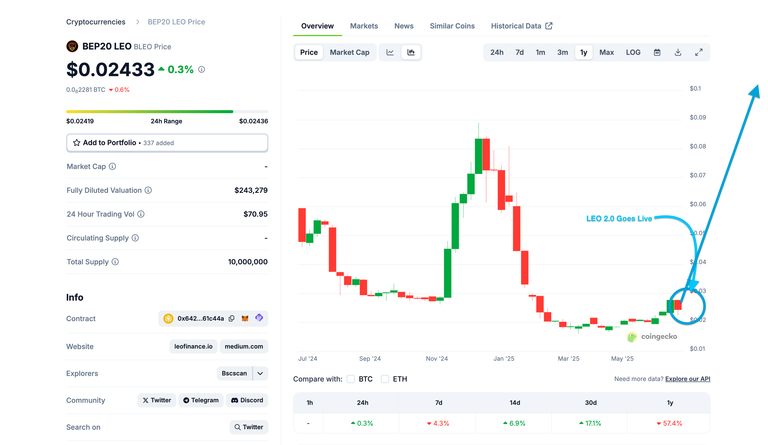Open Bscscan explorer link
Viewport: 768px width, 445px height.
point(234,374)
